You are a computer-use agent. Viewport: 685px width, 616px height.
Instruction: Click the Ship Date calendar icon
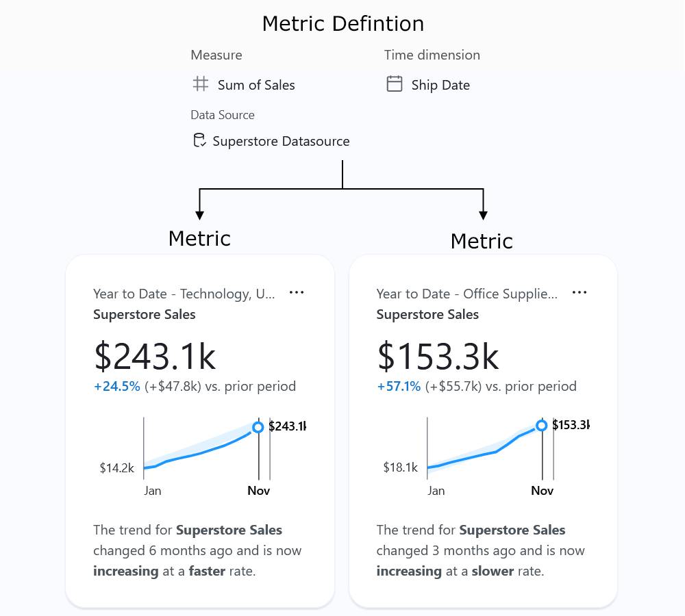click(x=394, y=84)
